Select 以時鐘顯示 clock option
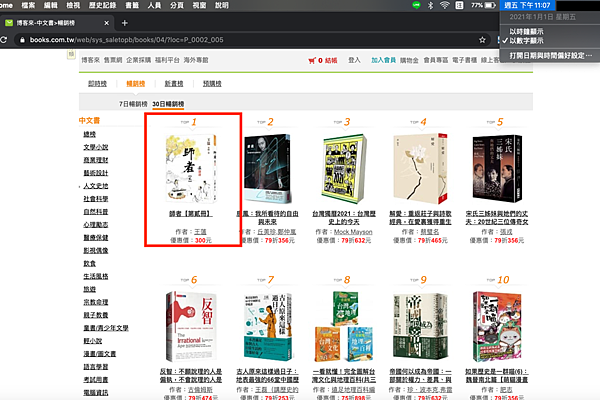This screenshot has height=400, width=600. [526, 32]
